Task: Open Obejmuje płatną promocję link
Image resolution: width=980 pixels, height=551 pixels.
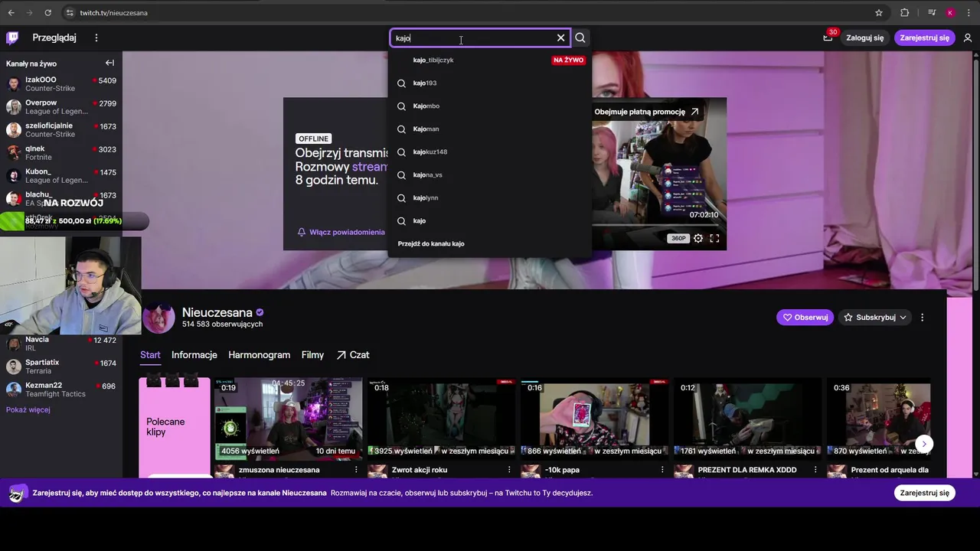Action: pyautogui.click(x=646, y=112)
